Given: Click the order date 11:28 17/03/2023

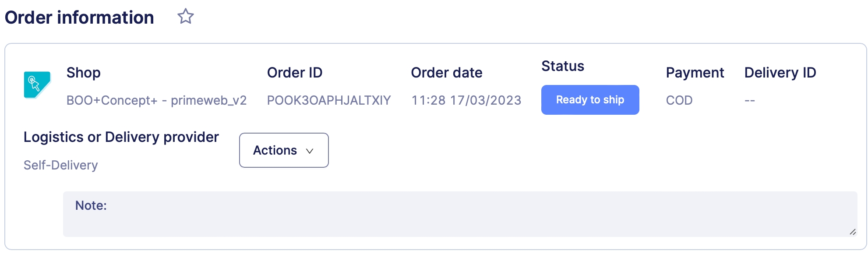Looking at the screenshot, I should point(466,100).
